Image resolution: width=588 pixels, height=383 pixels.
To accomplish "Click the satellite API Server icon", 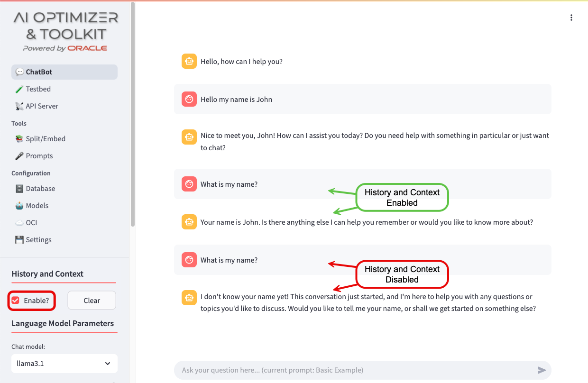I will click(19, 106).
